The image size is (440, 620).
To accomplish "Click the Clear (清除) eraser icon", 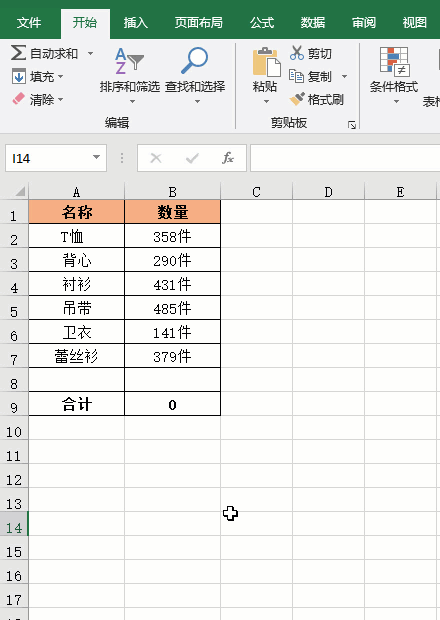I will (19, 99).
